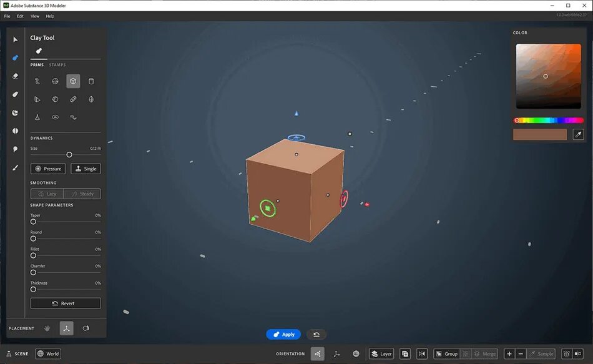
Task: Pick the egg-shaped primitive
Action: [91, 99]
